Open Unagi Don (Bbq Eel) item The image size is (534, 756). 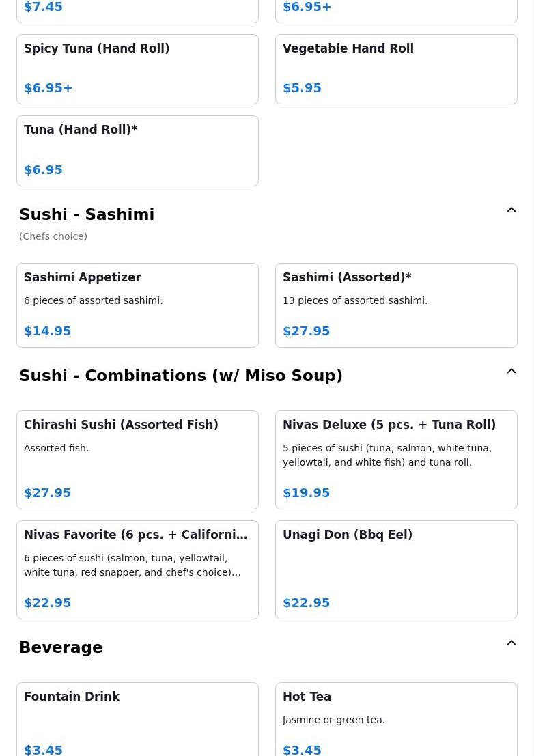(x=396, y=570)
